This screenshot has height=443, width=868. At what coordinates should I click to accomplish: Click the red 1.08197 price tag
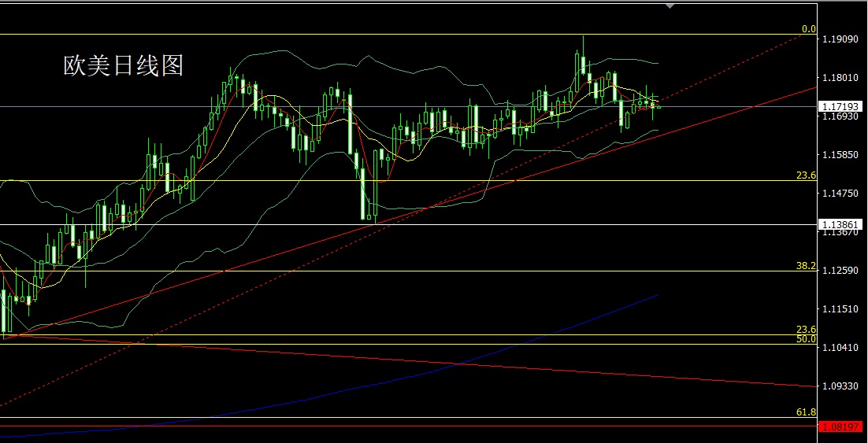point(840,426)
